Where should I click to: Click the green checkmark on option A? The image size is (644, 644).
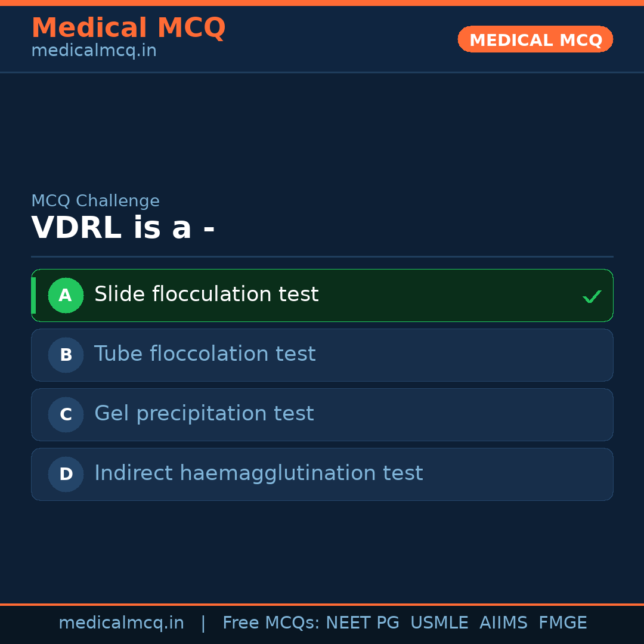592,296
